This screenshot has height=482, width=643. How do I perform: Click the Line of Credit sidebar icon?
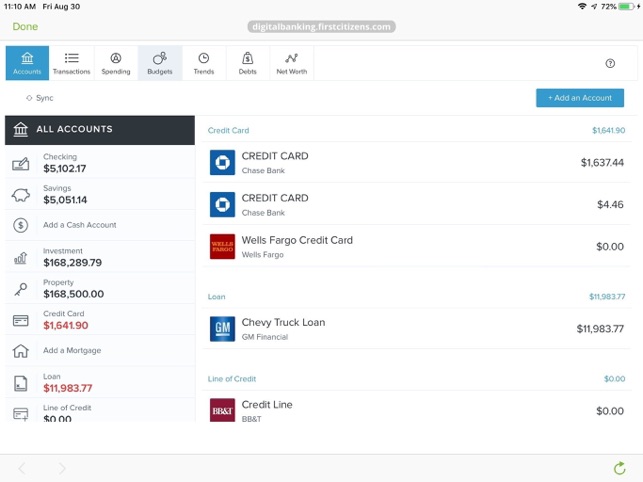click(21, 414)
